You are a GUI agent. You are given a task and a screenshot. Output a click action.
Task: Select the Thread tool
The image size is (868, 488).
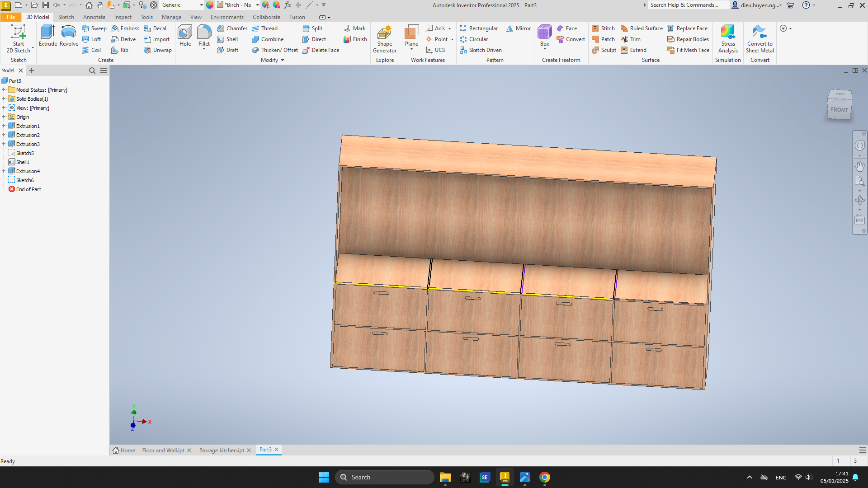(x=265, y=28)
